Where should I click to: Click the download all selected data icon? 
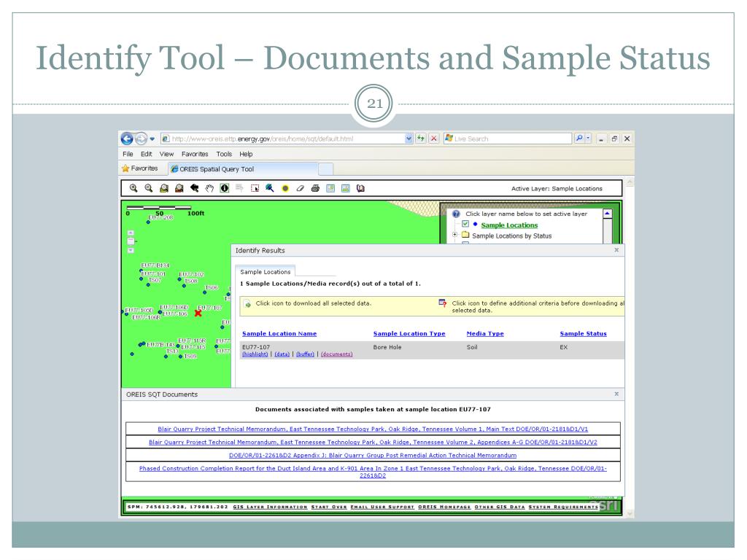pos(248,304)
